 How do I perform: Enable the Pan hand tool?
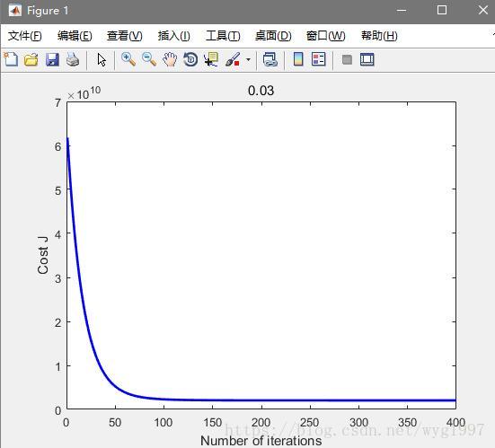click(x=170, y=59)
